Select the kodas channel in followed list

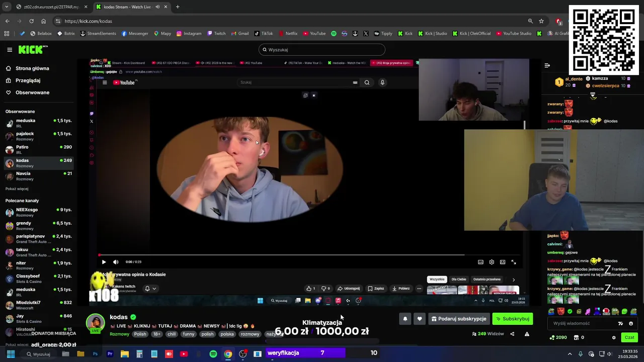[x=38, y=163]
